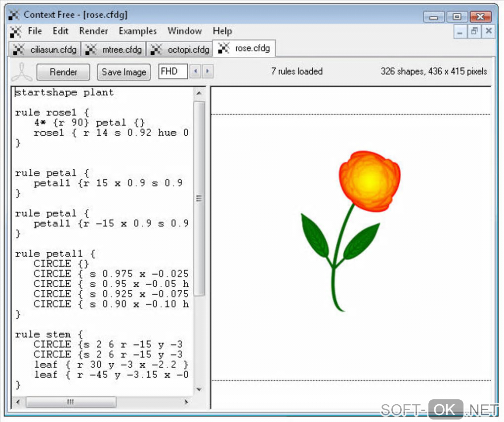Click the 'rule rose1 {' code line
504x422 pixels.
click(x=52, y=113)
